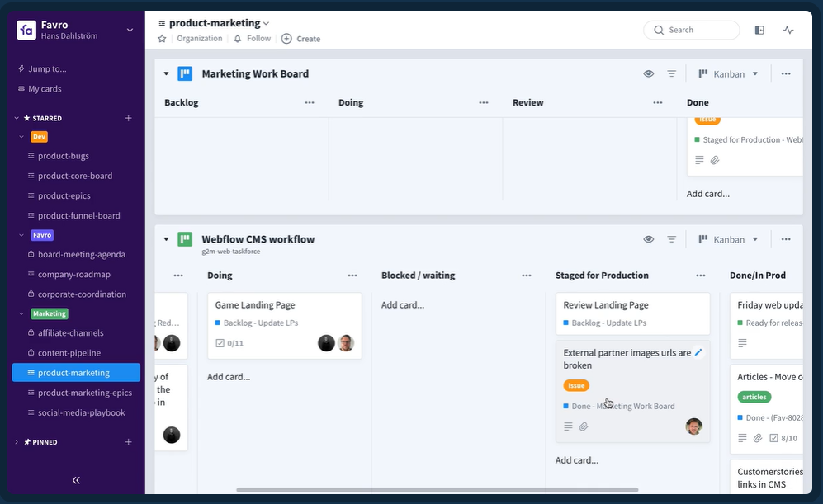Toggle visibility eye on Webflow CMS workflow

[x=649, y=239]
